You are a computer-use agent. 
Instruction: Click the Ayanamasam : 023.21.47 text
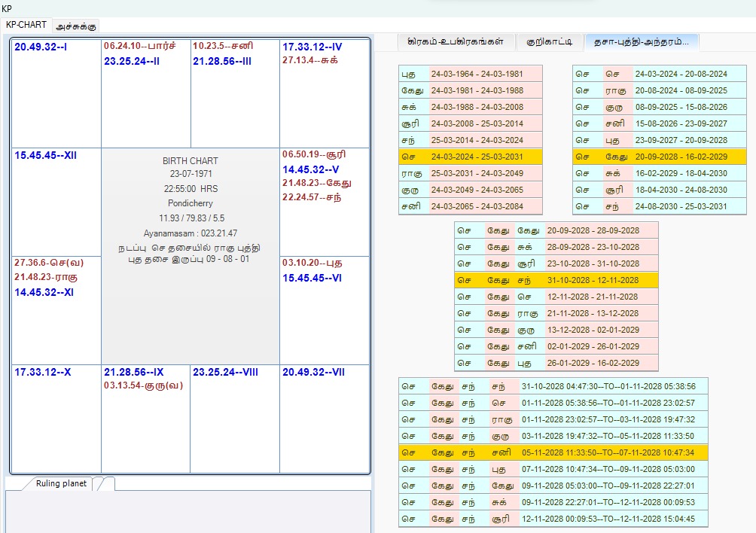[191, 233]
